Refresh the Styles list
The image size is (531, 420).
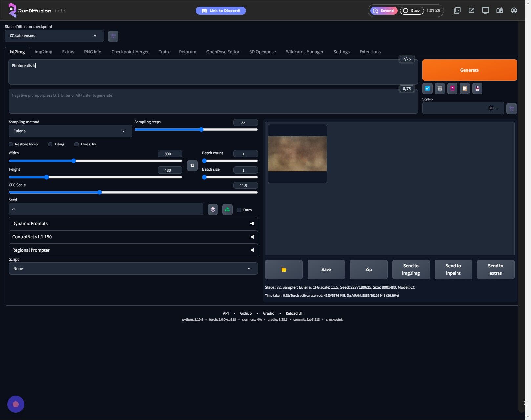511,109
